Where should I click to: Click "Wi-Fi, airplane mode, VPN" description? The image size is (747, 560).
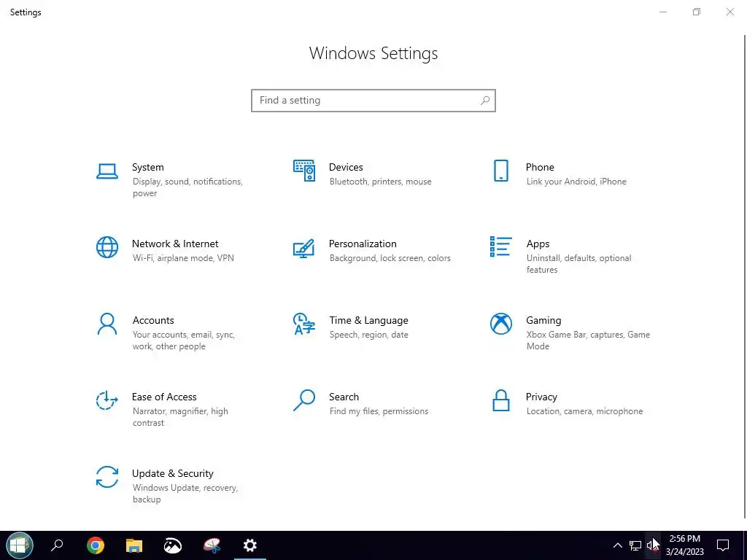[x=183, y=258]
